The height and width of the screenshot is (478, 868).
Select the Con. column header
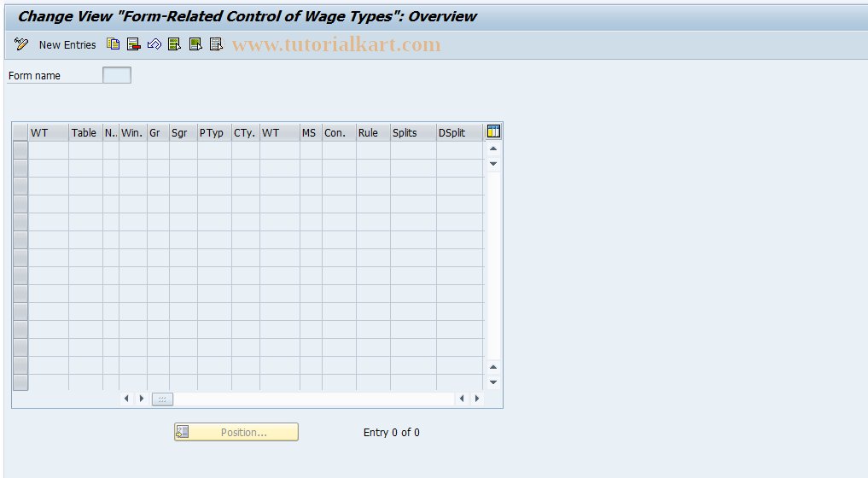339,133
